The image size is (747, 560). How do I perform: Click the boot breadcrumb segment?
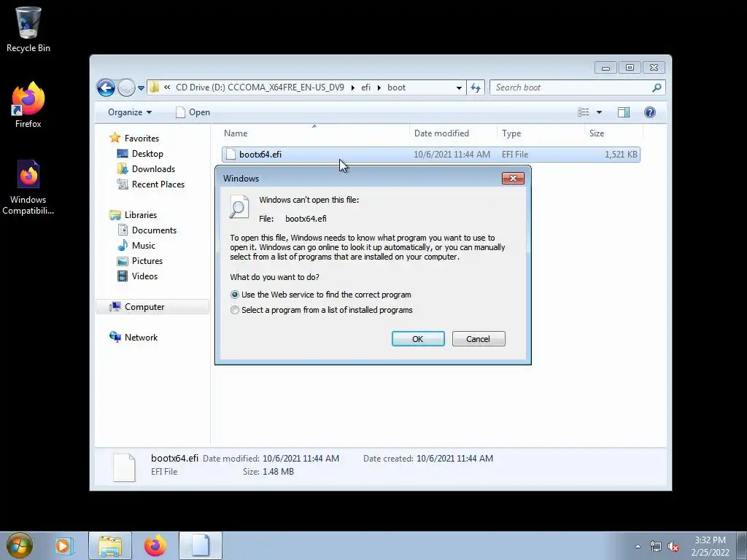(396, 87)
